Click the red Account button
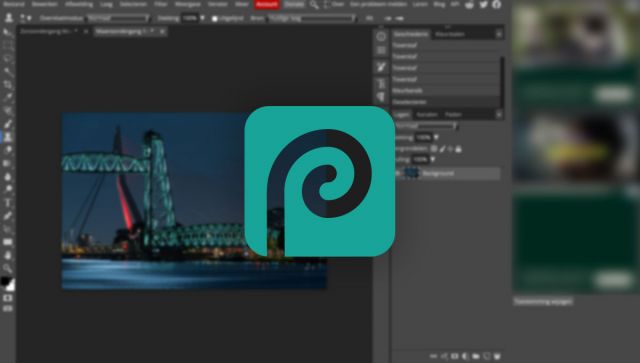 click(x=267, y=4)
